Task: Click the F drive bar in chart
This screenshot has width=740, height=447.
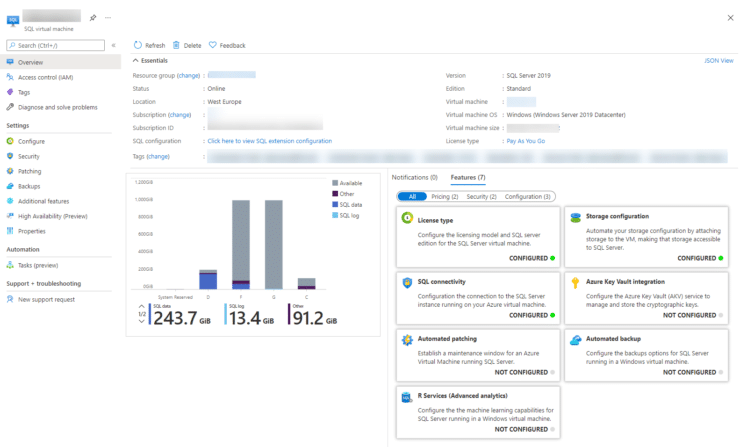Action: [x=241, y=245]
